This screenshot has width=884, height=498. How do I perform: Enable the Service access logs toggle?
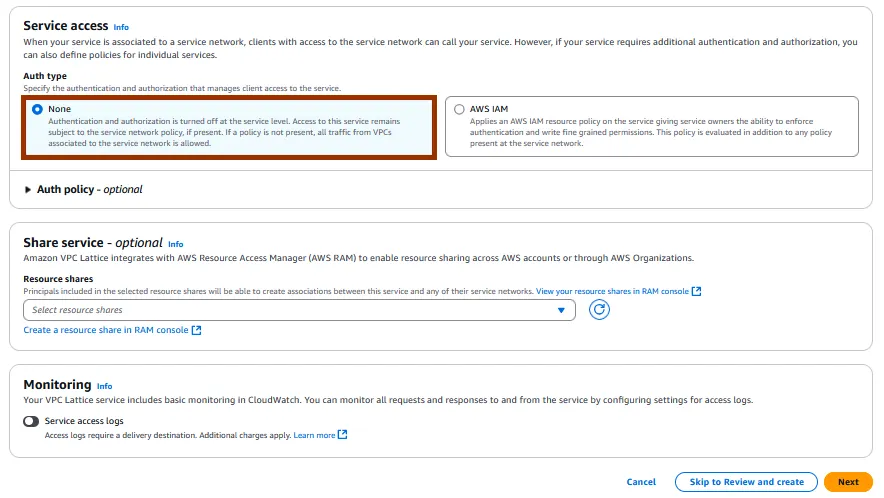[31, 422]
